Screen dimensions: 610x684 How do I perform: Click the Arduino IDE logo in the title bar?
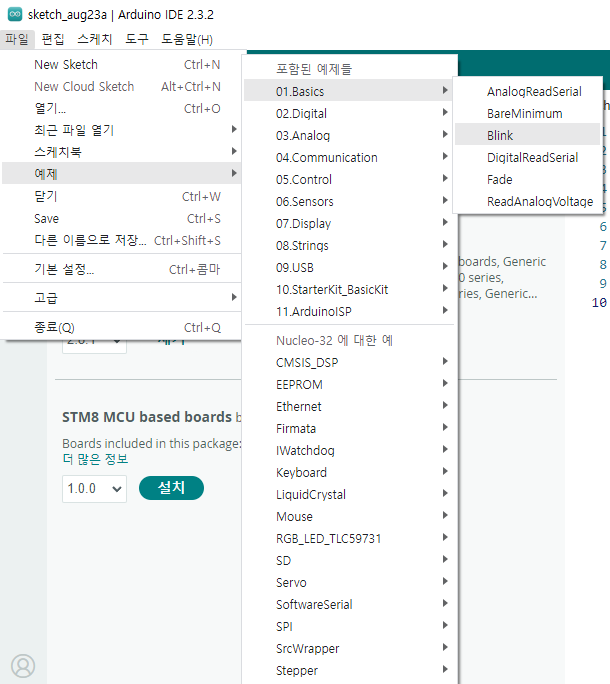click(15, 14)
